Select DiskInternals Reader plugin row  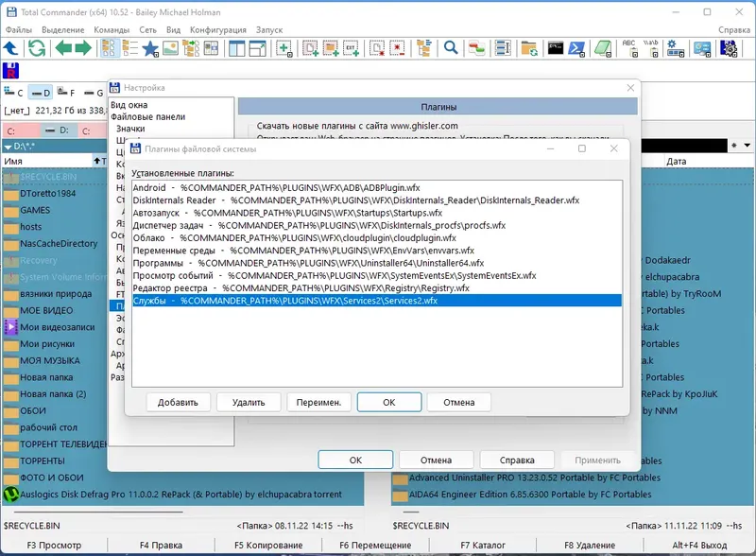point(377,200)
